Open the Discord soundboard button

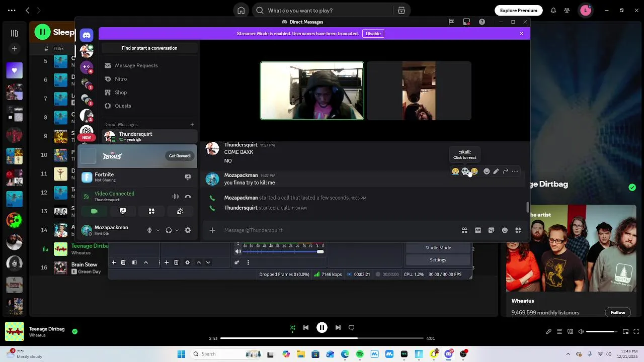(180, 211)
